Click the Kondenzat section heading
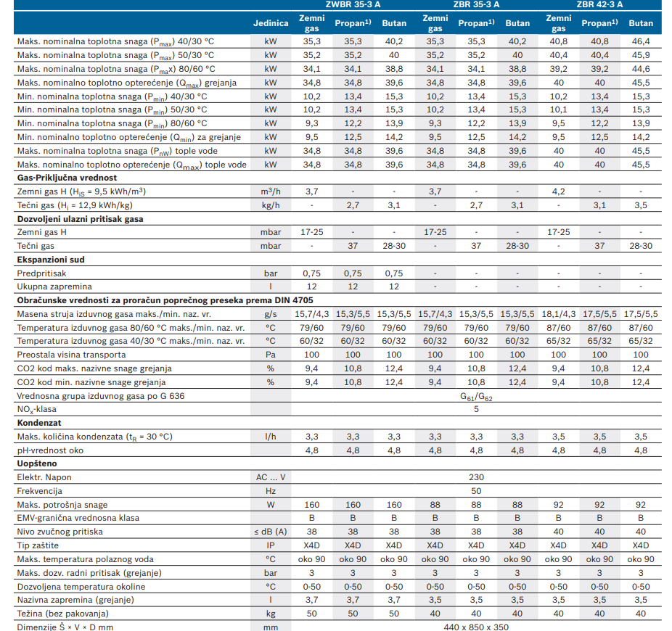 click(x=38, y=423)
